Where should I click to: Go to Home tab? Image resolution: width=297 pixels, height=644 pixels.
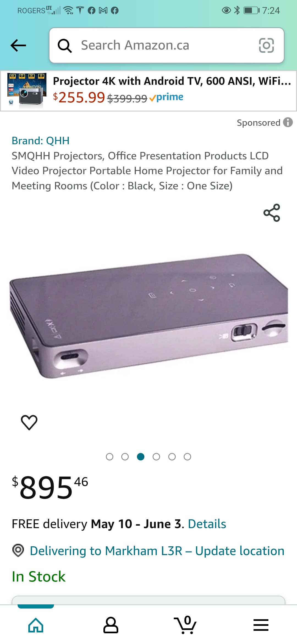36,625
